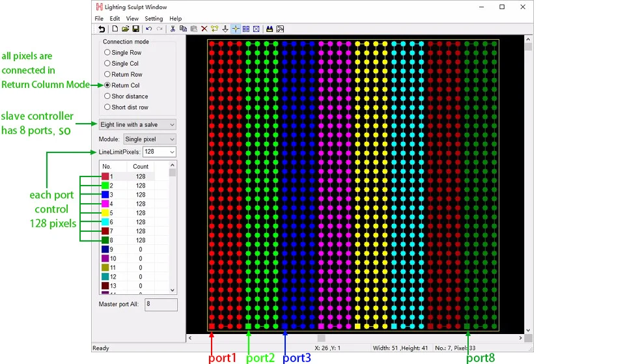Viewport: 625px width, 364px height.
Task: Choose the Return Row radio button
Action: pos(107,75)
